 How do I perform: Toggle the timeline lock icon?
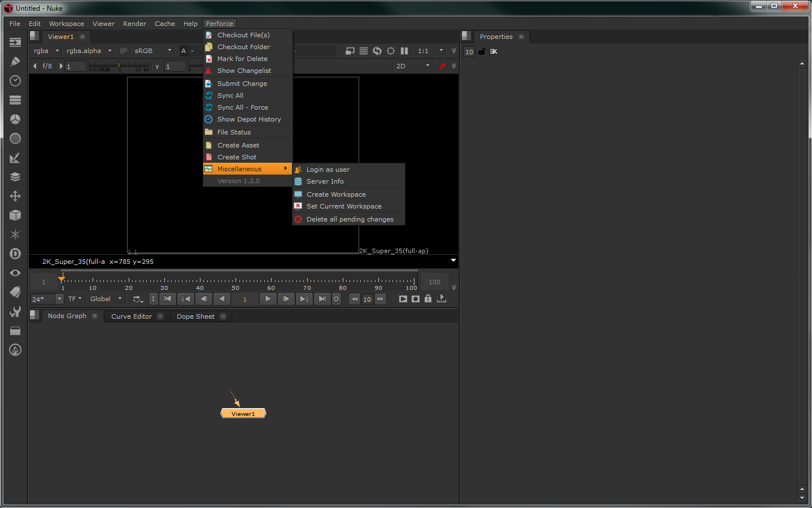pos(428,299)
